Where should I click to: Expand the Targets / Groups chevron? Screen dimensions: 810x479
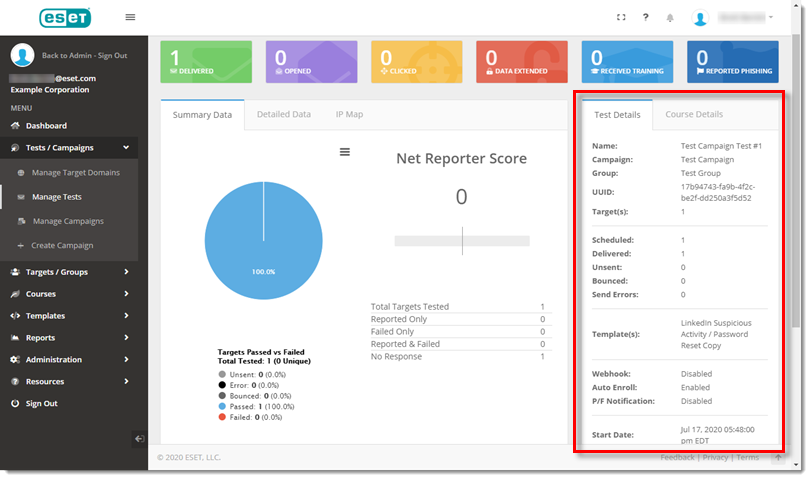(x=126, y=272)
